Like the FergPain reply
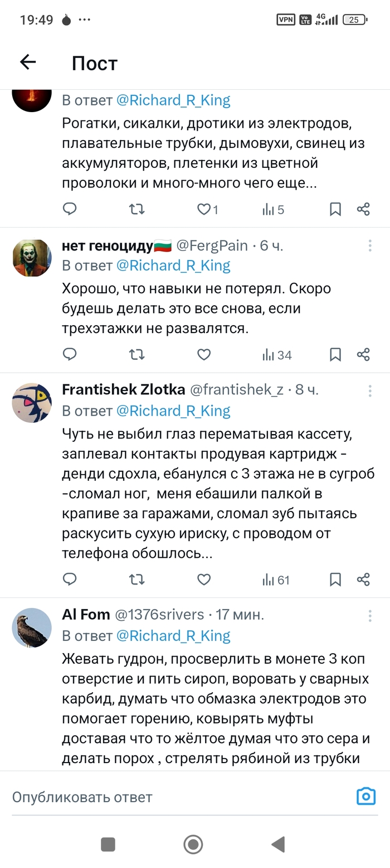The height and width of the screenshot is (868, 390). click(204, 355)
